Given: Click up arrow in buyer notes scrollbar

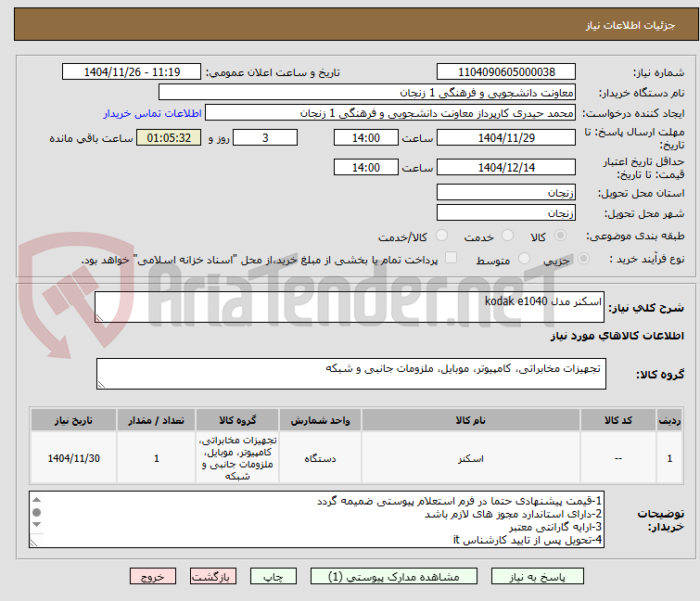Looking at the screenshot, I should click(36, 500).
